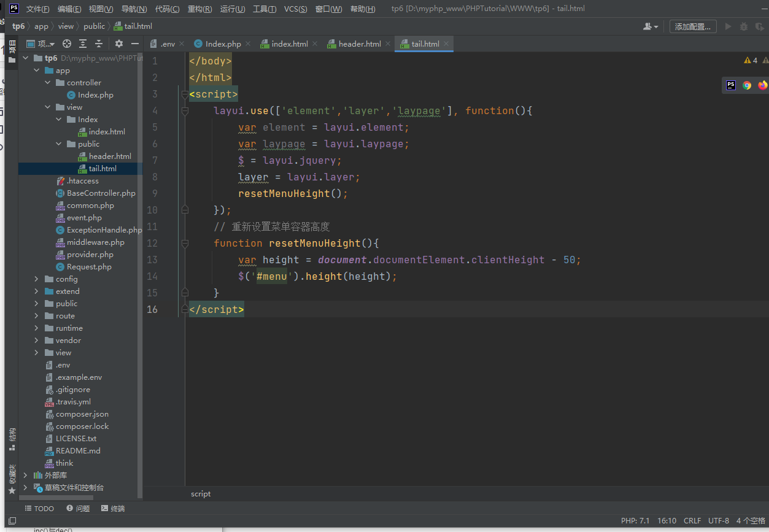Click the 16:10 caret position in status bar
Image resolution: width=769 pixels, height=532 pixels.
(x=667, y=521)
